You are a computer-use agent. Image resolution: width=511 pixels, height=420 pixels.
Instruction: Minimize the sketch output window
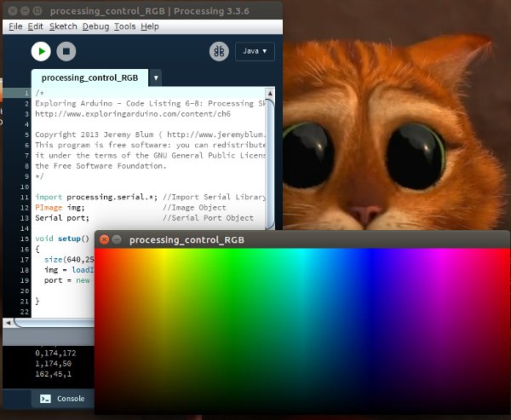[x=117, y=239]
